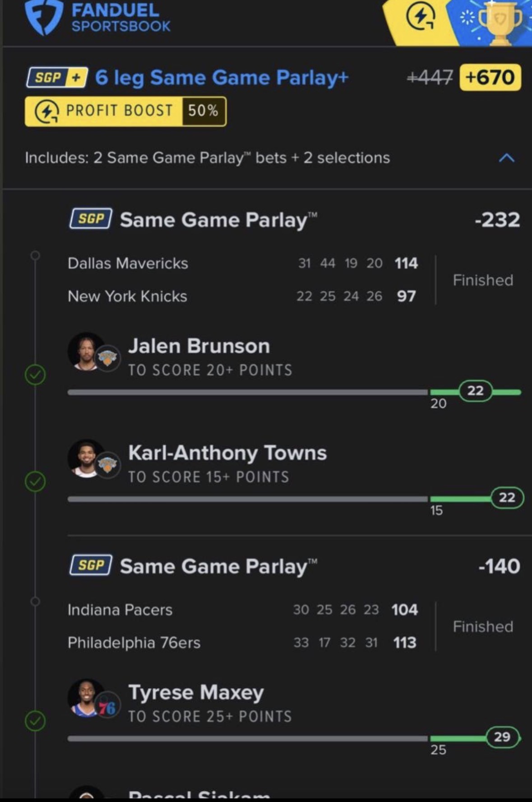This screenshot has width=532, height=802.
Task: Collapse the Pacers-76ers timeline node
Action: pyautogui.click(x=35, y=602)
